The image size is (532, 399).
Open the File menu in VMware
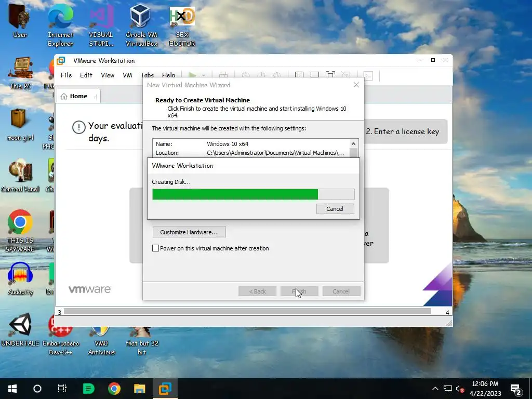(x=66, y=75)
